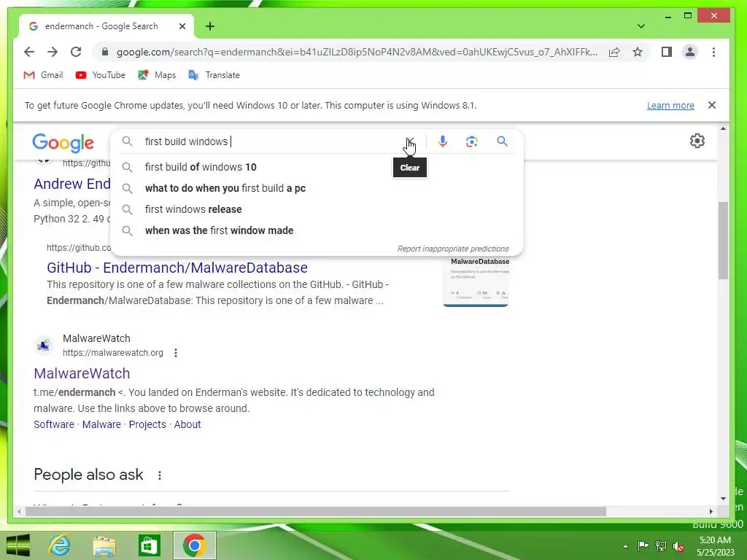
Task: Open the YouTube bookmark
Action: [x=101, y=75]
